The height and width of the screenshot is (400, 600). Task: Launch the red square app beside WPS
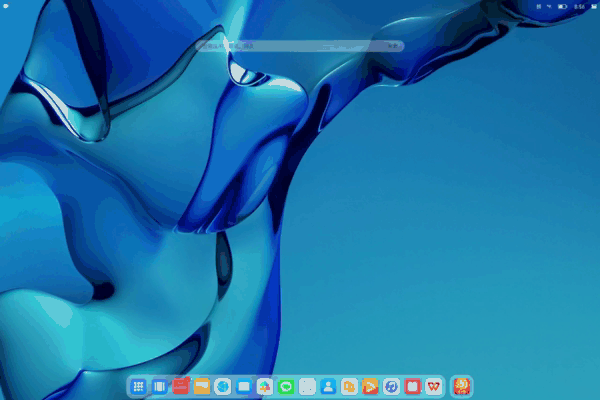[412, 386]
